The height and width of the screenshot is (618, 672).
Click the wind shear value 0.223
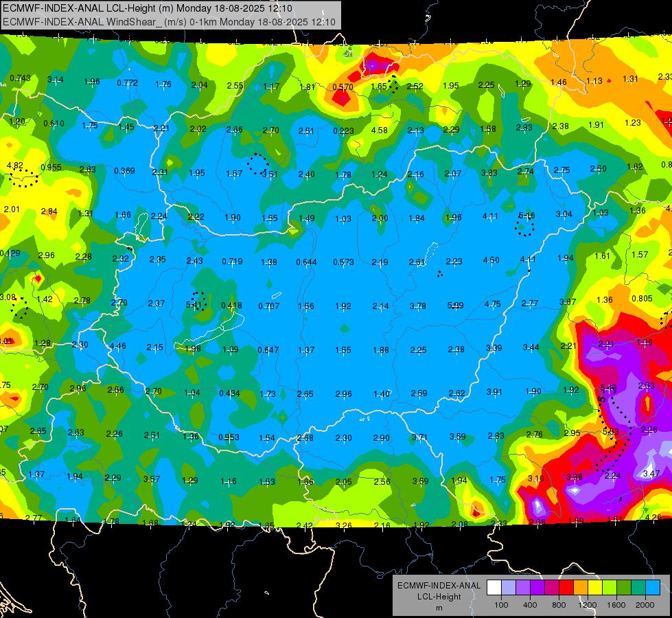(343, 130)
